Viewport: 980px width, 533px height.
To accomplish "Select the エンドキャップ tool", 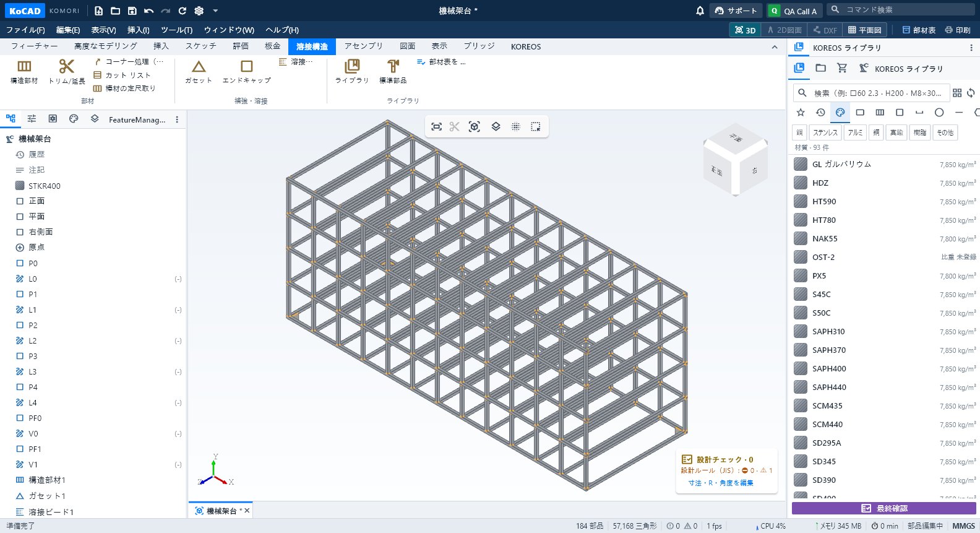I will (x=246, y=71).
